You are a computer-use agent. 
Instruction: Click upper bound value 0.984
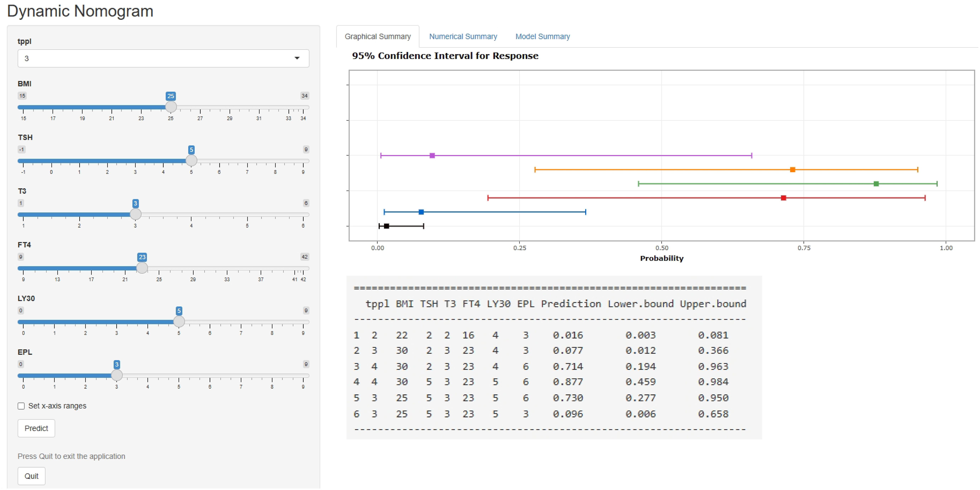pos(713,381)
